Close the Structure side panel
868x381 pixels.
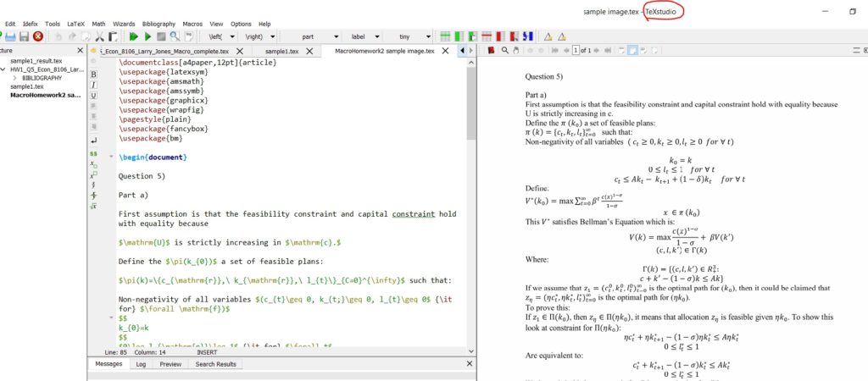coord(80,50)
